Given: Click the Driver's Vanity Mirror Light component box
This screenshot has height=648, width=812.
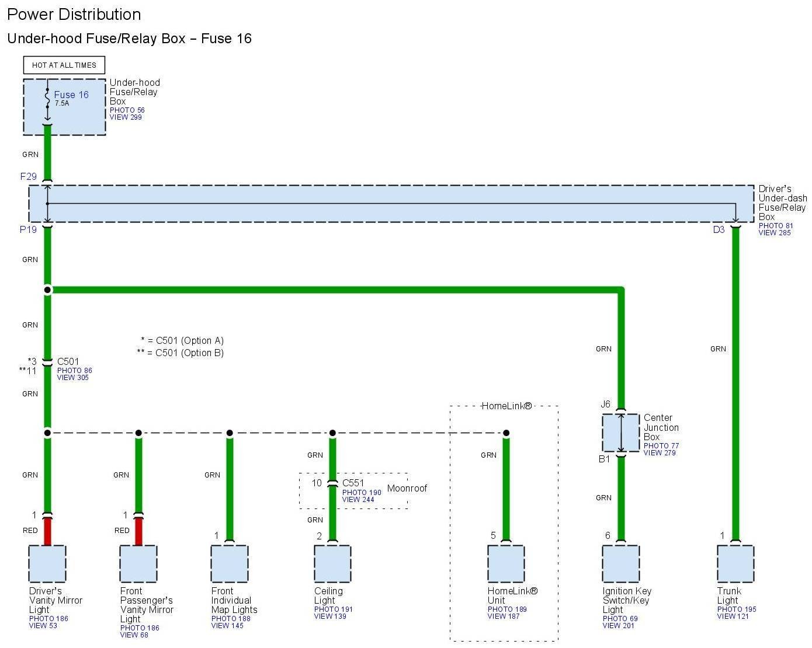Looking at the screenshot, I should coord(47,564).
